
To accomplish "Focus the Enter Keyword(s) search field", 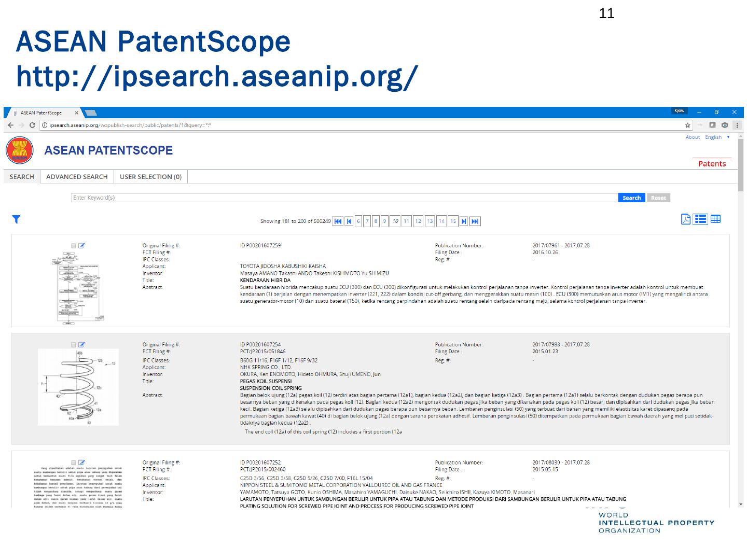I will tap(344, 198).
